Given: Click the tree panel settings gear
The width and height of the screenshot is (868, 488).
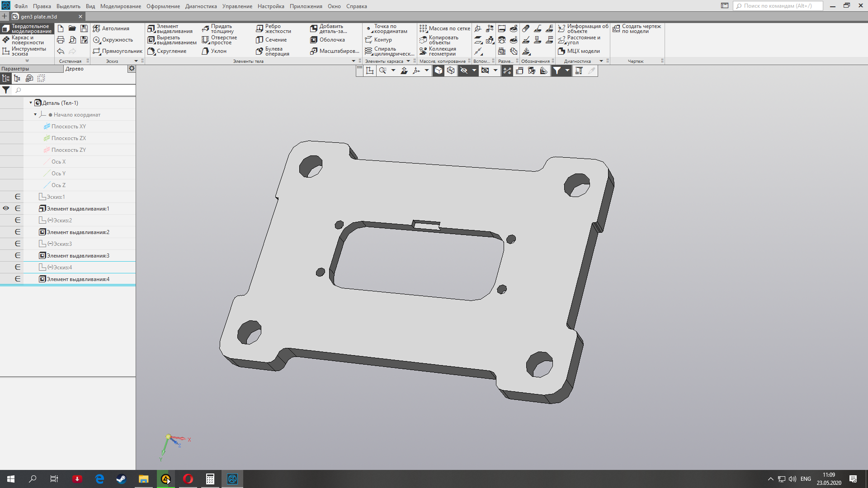Looking at the screenshot, I should click(132, 69).
